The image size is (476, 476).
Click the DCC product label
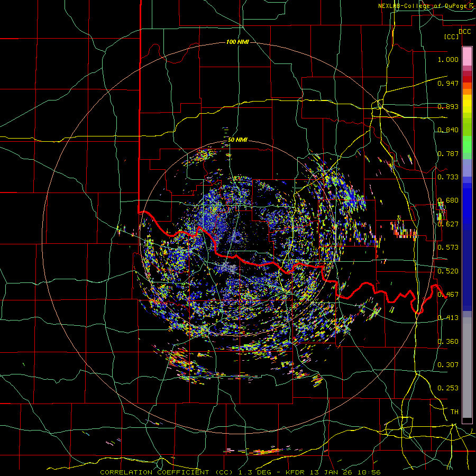(464, 32)
